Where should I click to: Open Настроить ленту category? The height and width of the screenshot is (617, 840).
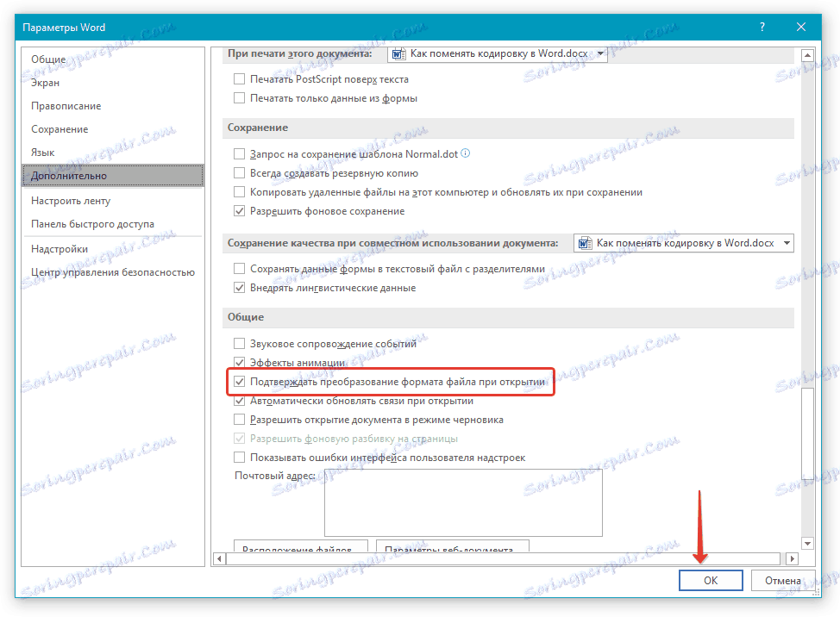click(x=112, y=201)
